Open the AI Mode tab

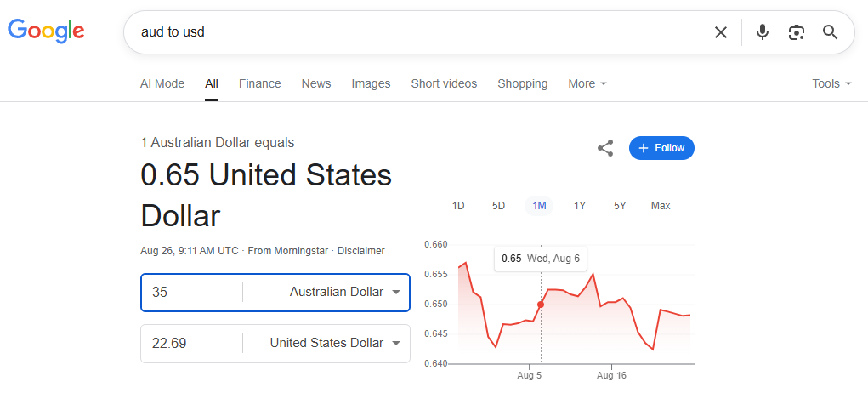coord(162,83)
